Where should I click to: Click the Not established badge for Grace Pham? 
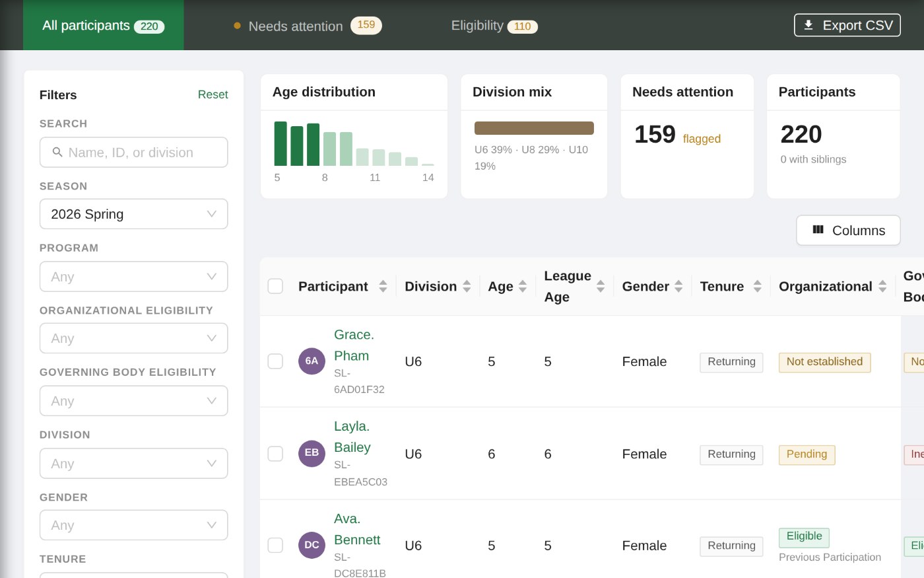click(x=824, y=362)
